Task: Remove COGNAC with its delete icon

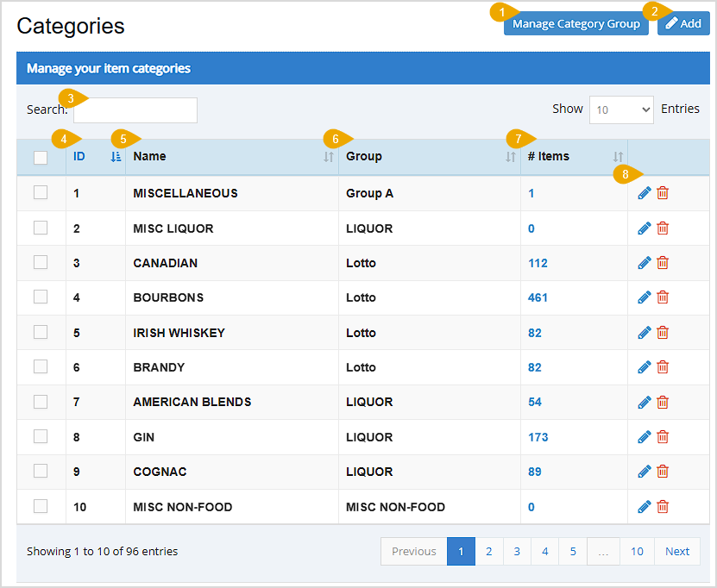Action: (x=662, y=472)
